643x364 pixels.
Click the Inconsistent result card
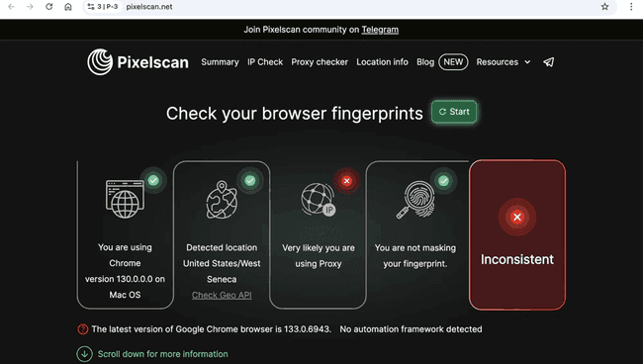[517, 234]
